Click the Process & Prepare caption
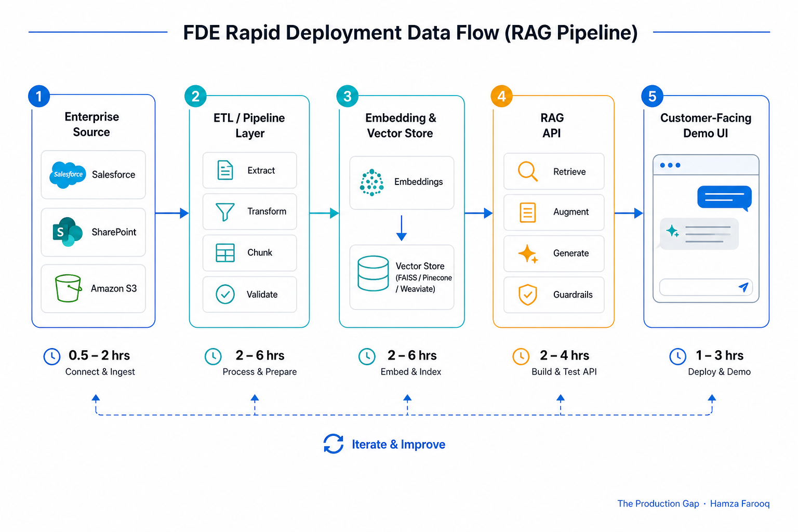The image size is (798, 532). click(x=260, y=372)
